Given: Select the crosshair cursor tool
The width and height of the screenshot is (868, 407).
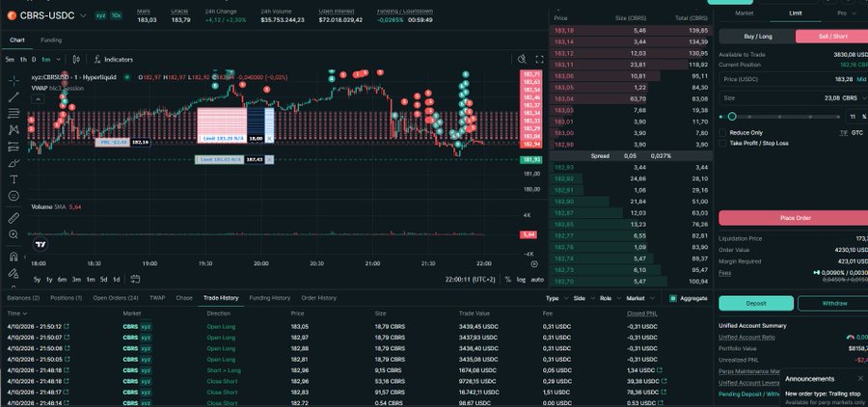Looking at the screenshot, I should point(14,81).
